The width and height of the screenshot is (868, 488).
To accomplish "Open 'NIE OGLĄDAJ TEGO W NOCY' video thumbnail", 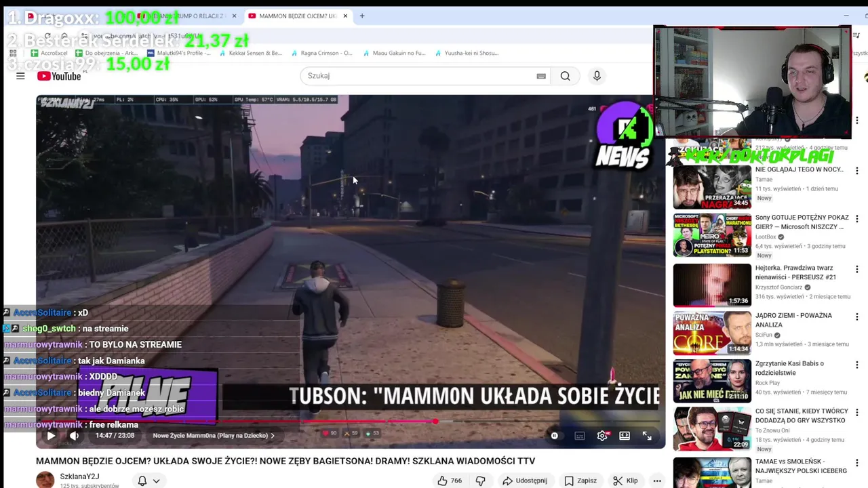I will pyautogui.click(x=712, y=188).
